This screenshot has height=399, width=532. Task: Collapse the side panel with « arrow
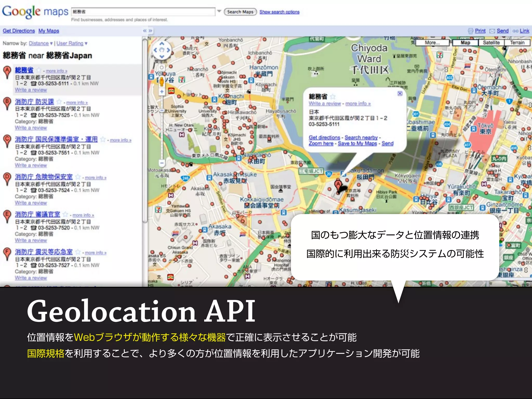point(145,31)
